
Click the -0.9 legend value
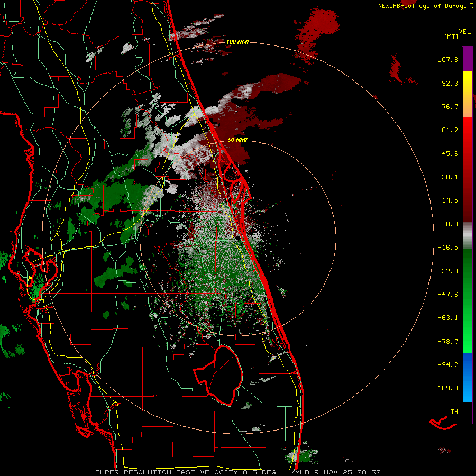[x=450, y=224]
